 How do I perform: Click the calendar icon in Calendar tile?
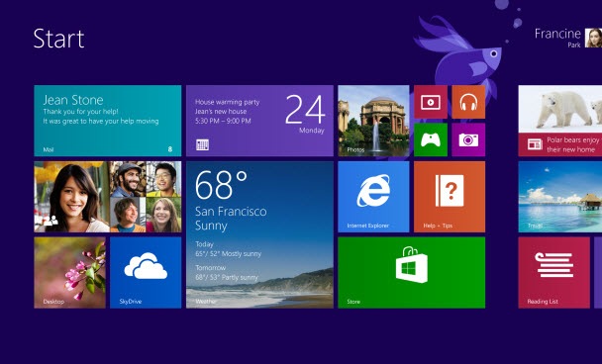(202, 144)
